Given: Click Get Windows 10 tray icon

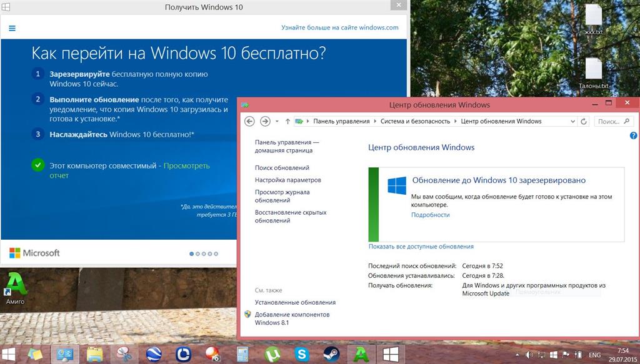Looking at the screenshot, I should (x=554, y=355).
